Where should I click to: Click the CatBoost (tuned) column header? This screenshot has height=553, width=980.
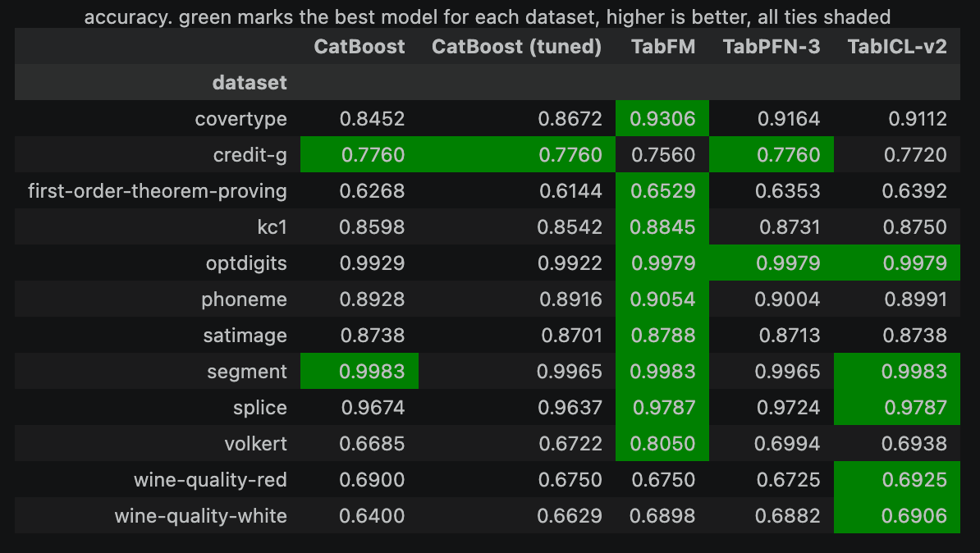pyautogui.click(x=516, y=47)
